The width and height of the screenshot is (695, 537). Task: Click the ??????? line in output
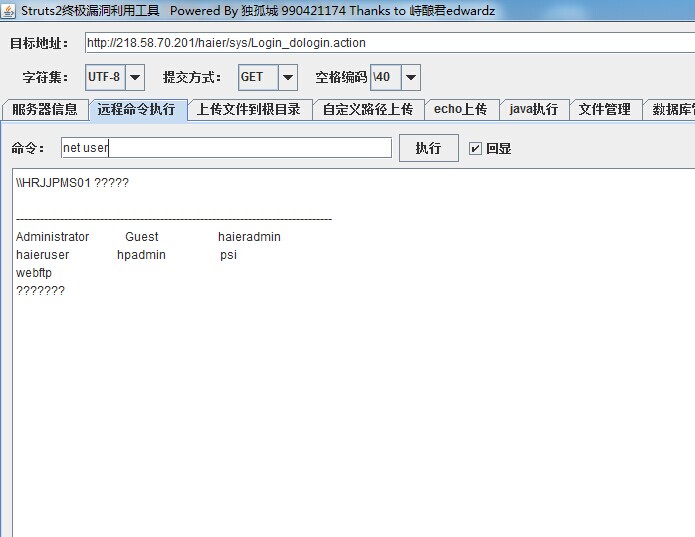click(40, 291)
